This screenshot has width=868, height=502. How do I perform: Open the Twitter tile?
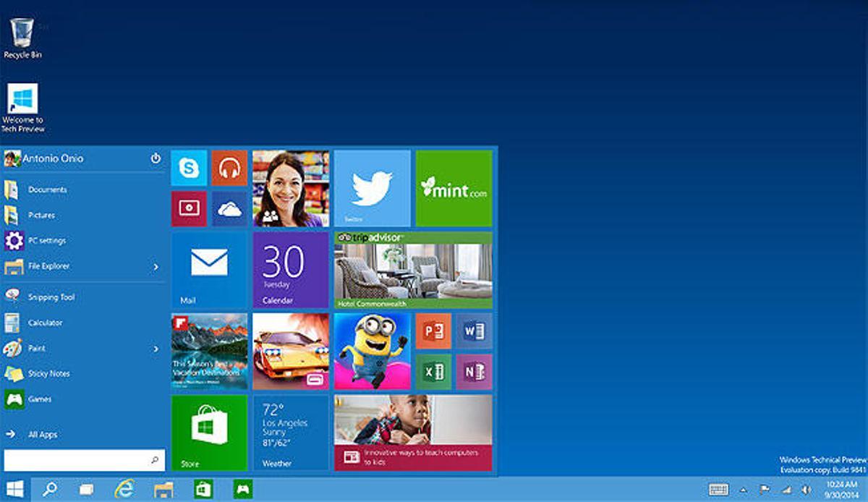coord(372,188)
